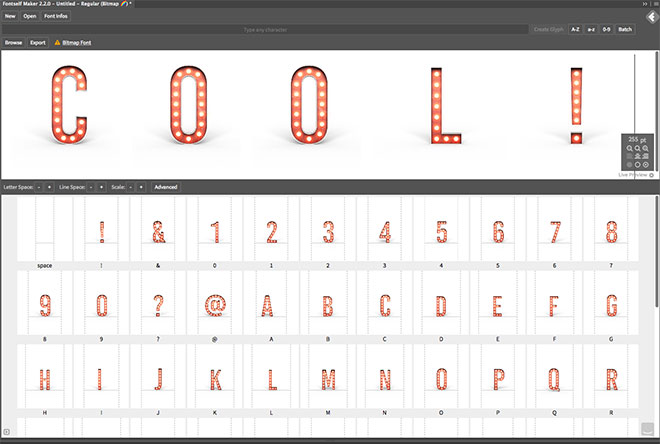The width and height of the screenshot is (660, 444).
Task: Click the 'space' label in the grid
Action: click(45, 266)
